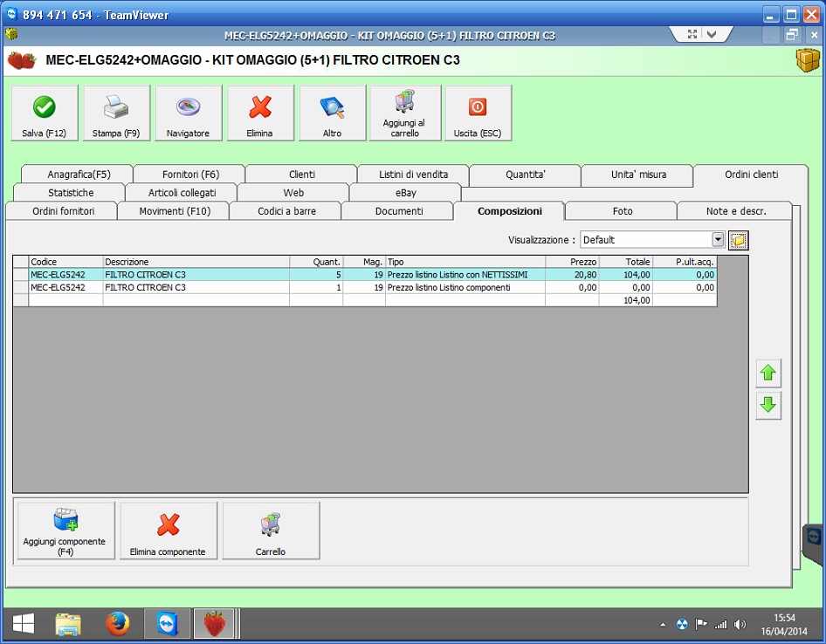Click Aggiungi componente (F4) button

[65, 531]
